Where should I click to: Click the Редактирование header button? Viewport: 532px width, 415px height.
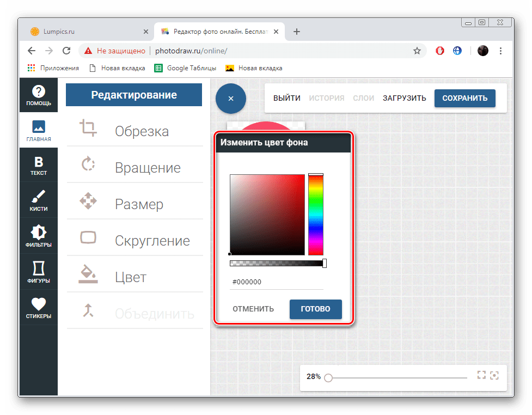coord(134,95)
